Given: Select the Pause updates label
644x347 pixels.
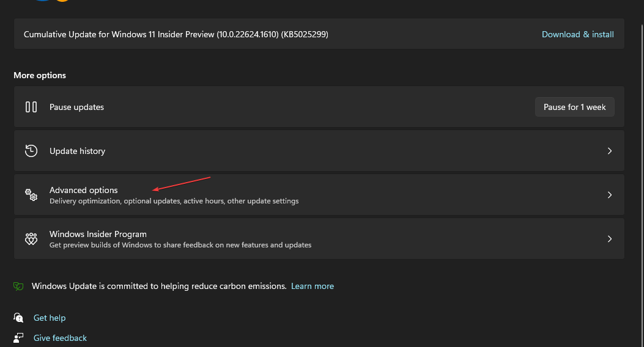Looking at the screenshot, I should tap(76, 107).
